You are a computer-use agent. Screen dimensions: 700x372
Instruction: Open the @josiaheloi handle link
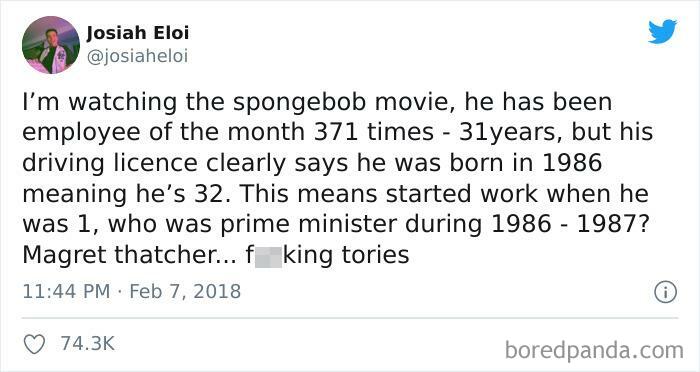click(137, 57)
